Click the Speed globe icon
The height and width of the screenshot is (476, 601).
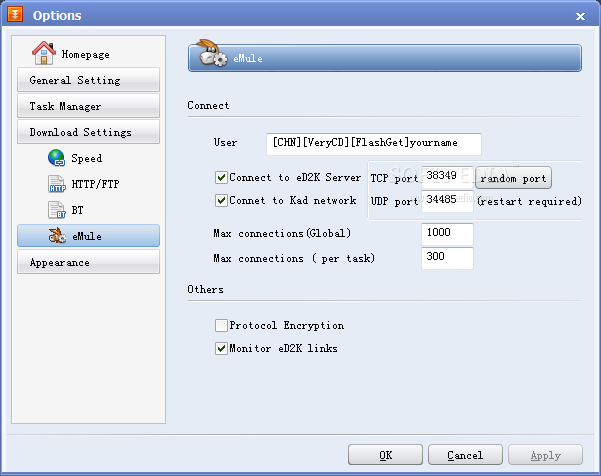click(57, 158)
